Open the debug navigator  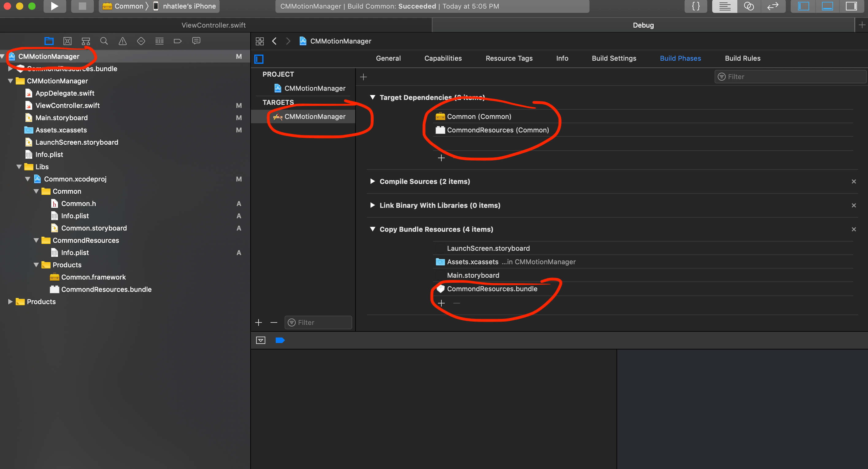click(x=159, y=41)
